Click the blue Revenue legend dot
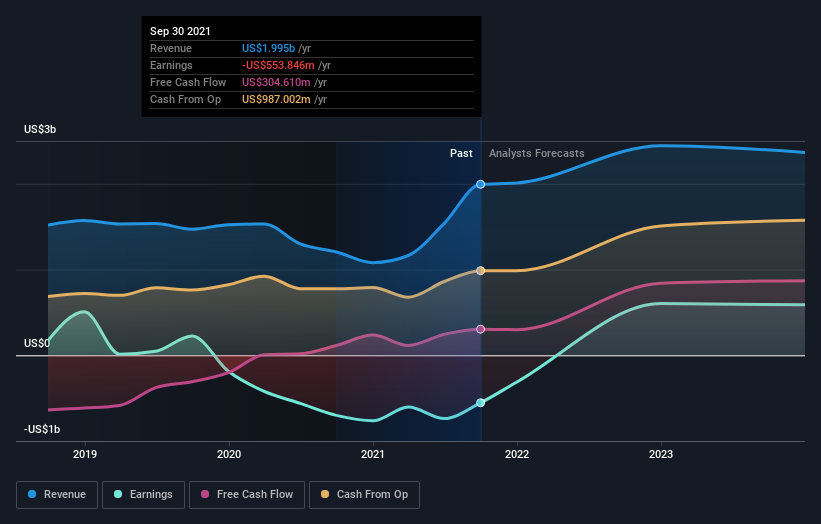This screenshot has width=821, height=524. [x=32, y=494]
